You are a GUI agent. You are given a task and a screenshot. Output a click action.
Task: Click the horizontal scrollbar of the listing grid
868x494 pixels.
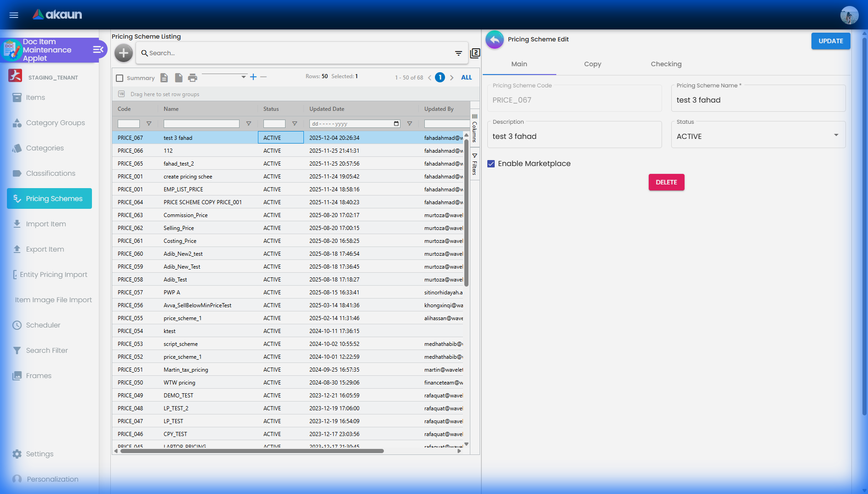[x=252, y=451]
